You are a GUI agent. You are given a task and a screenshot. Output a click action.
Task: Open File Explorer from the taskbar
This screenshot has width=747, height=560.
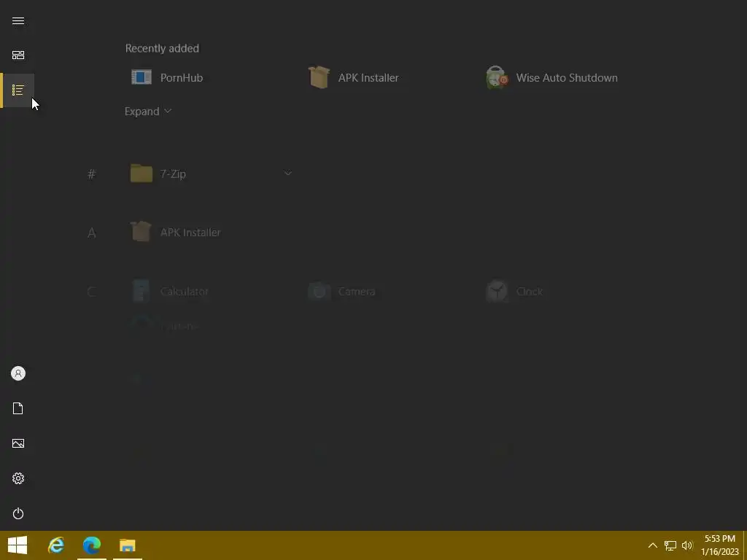(x=128, y=545)
